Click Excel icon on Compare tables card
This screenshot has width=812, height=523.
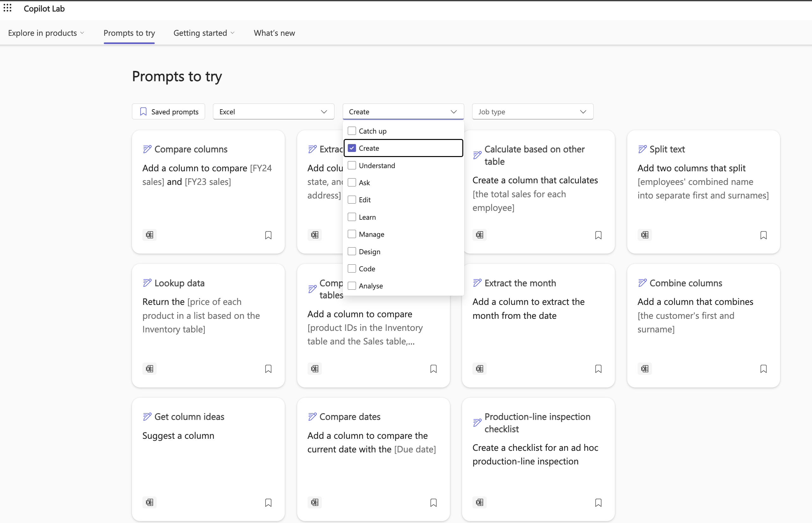pyautogui.click(x=314, y=369)
